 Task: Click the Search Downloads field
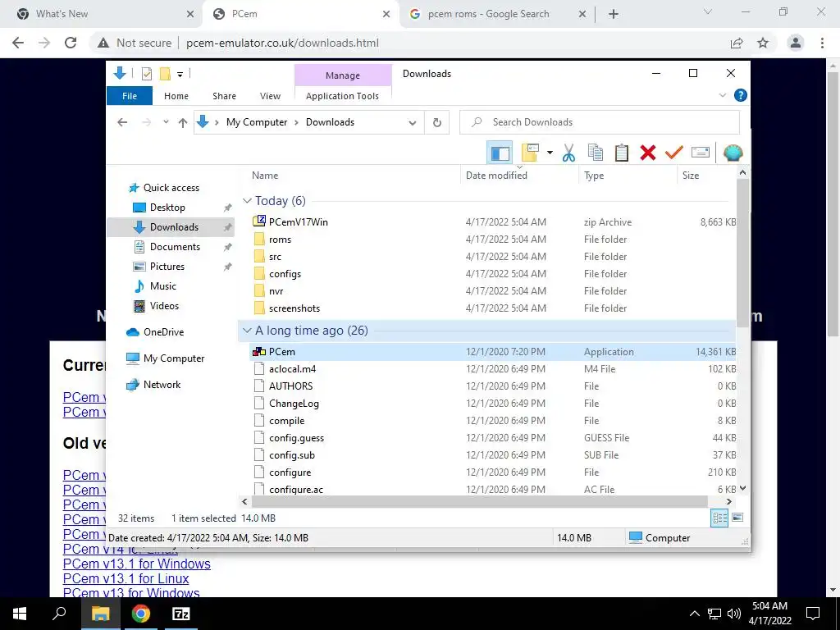600,122
